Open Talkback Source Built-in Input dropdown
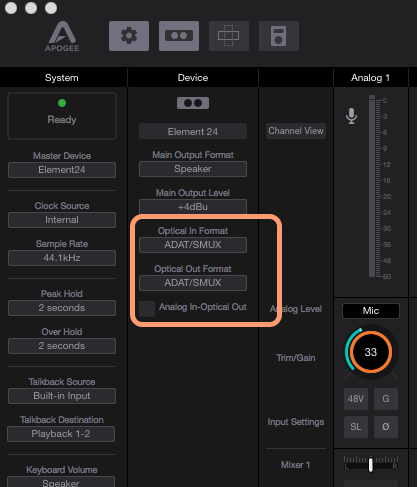The height and width of the screenshot is (487, 417). tap(62, 396)
